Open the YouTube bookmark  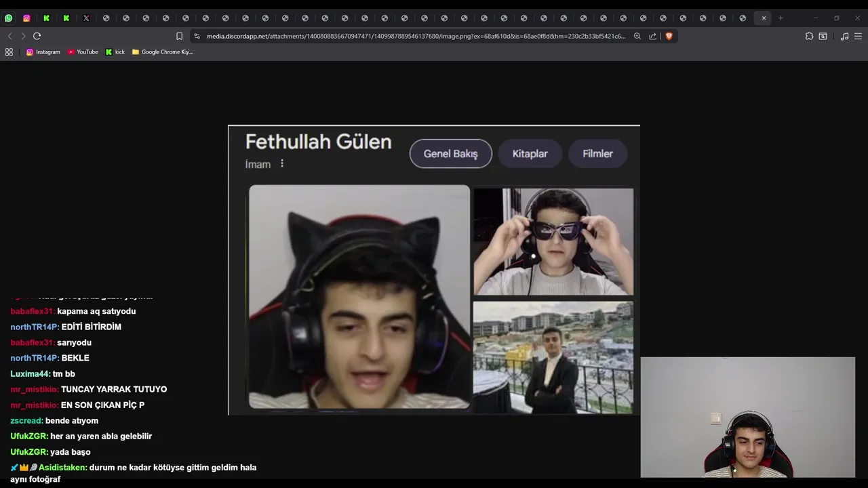[x=83, y=52]
